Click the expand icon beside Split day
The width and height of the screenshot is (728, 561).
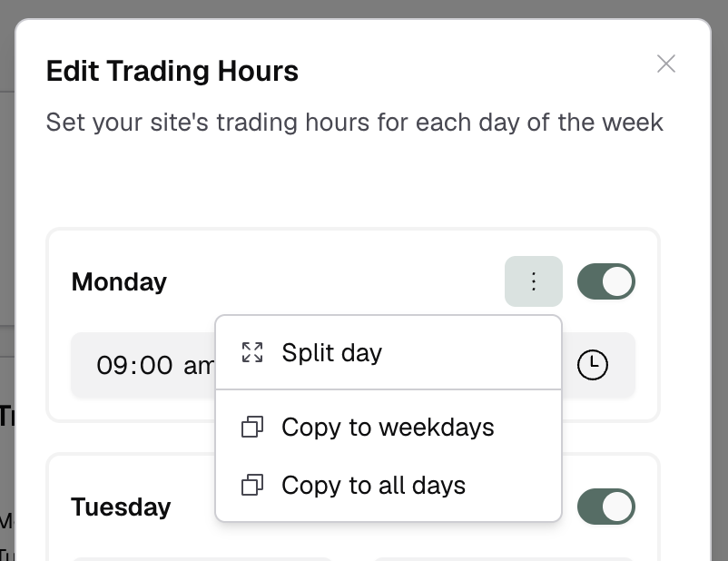click(252, 351)
